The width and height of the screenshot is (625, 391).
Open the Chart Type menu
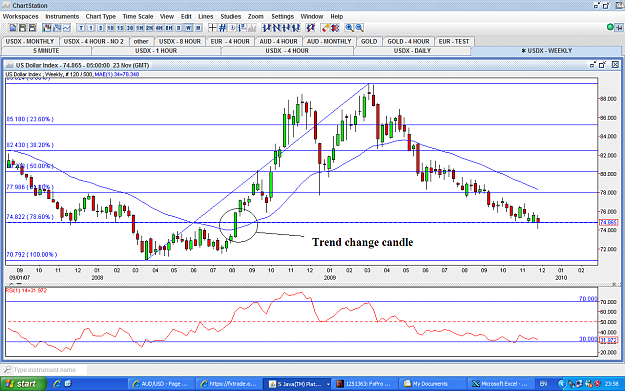pyautogui.click(x=100, y=16)
